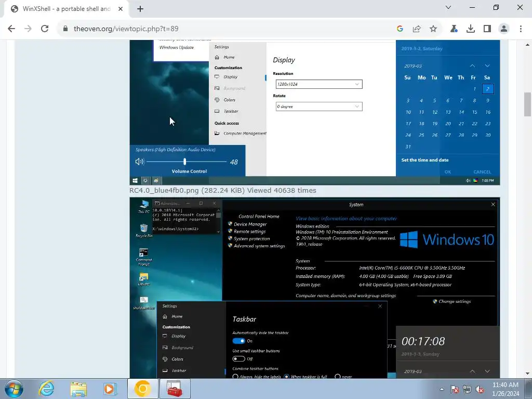This screenshot has height=399, width=532.
Task: Open Windows Explorer folder on the taskbar
Action: coord(78,389)
